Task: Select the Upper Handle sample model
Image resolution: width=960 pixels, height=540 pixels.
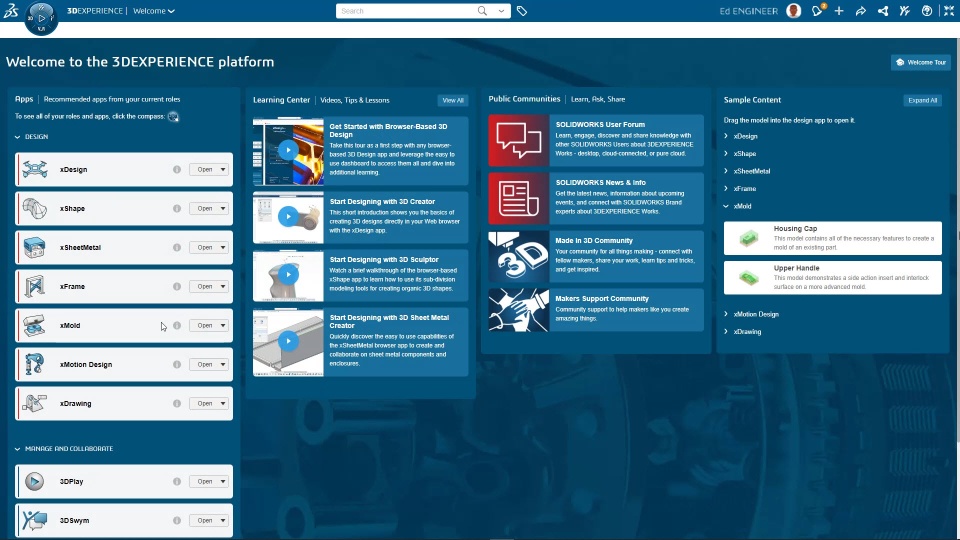Action: (833, 278)
